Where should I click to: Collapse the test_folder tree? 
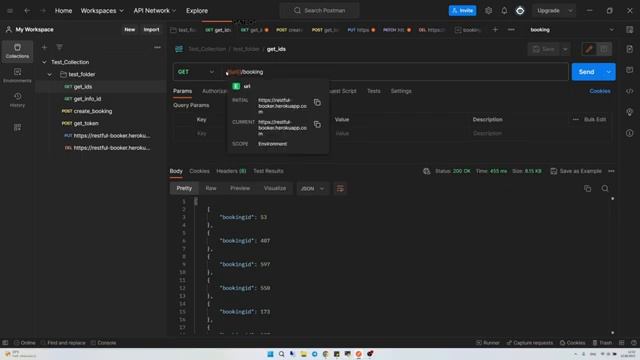[x=50, y=74]
